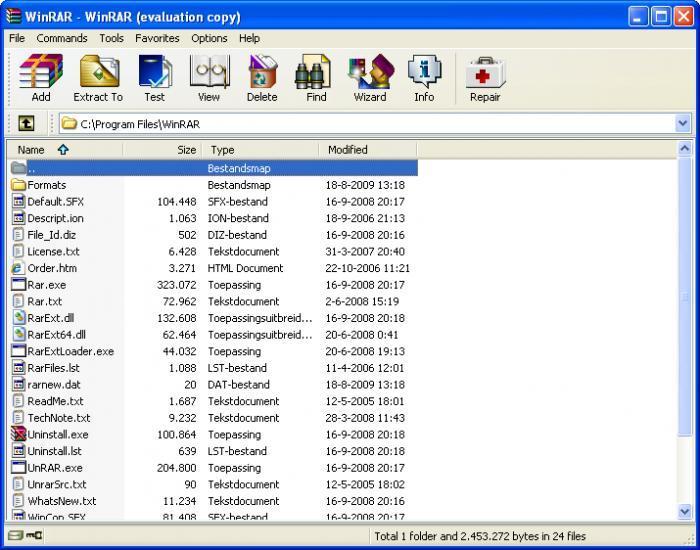Screen dimensions: 700x550
Task: Select the Formats folder in list
Action: (x=46, y=185)
